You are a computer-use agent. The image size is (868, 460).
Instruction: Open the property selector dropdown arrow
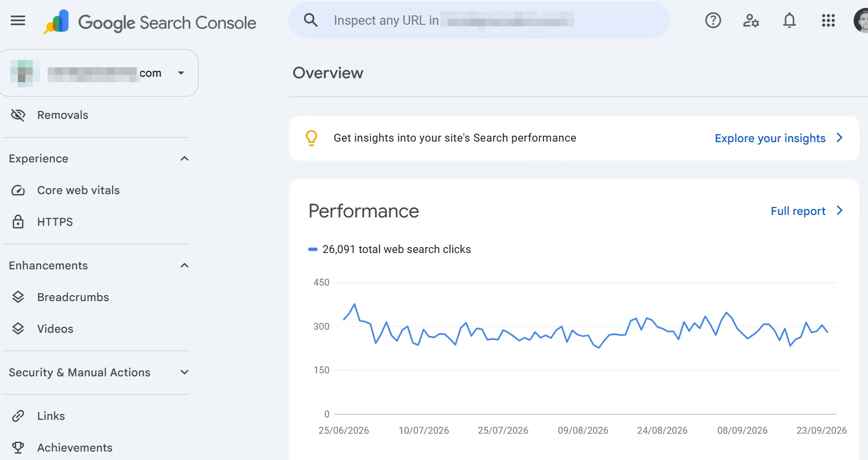pyautogui.click(x=181, y=73)
